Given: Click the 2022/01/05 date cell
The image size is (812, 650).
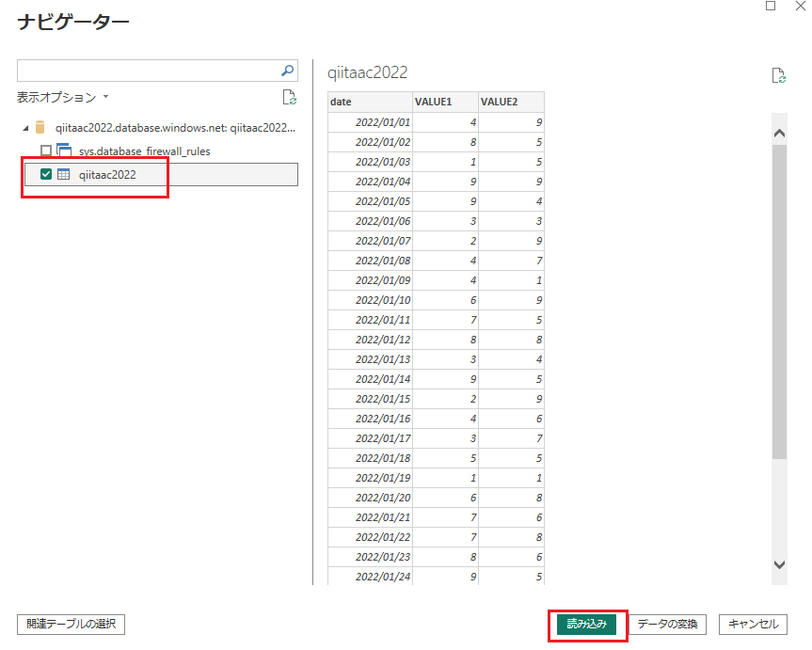Looking at the screenshot, I should pyautogui.click(x=370, y=201).
